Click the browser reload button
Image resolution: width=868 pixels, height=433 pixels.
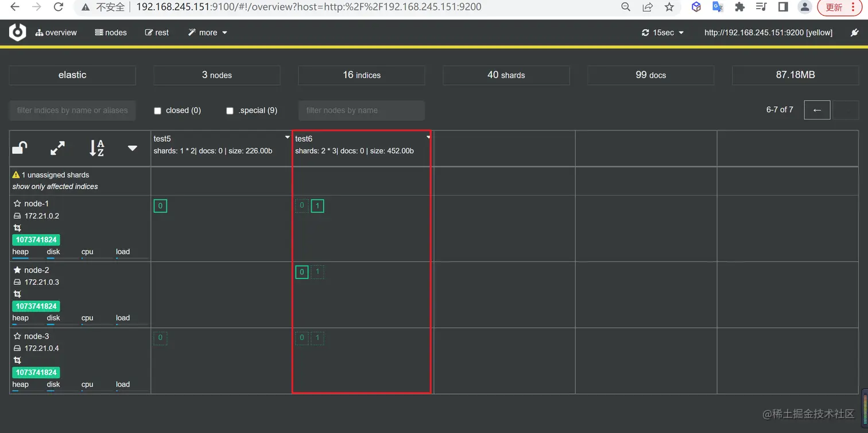[58, 7]
